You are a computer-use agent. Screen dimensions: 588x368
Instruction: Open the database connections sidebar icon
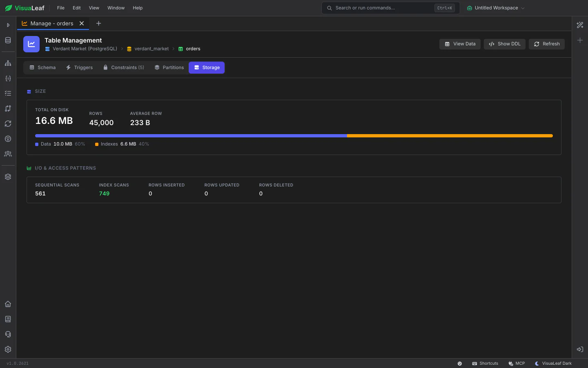(x=8, y=40)
